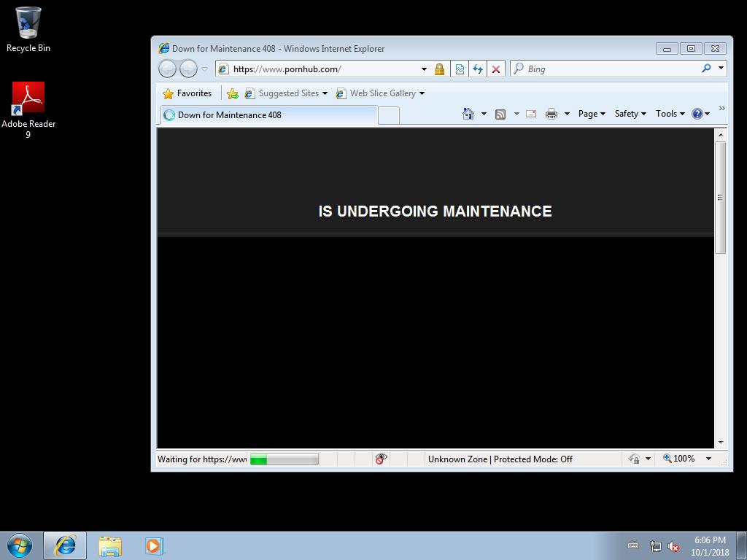
Task: Click the Refresh page icon
Action: click(x=478, y=69)
